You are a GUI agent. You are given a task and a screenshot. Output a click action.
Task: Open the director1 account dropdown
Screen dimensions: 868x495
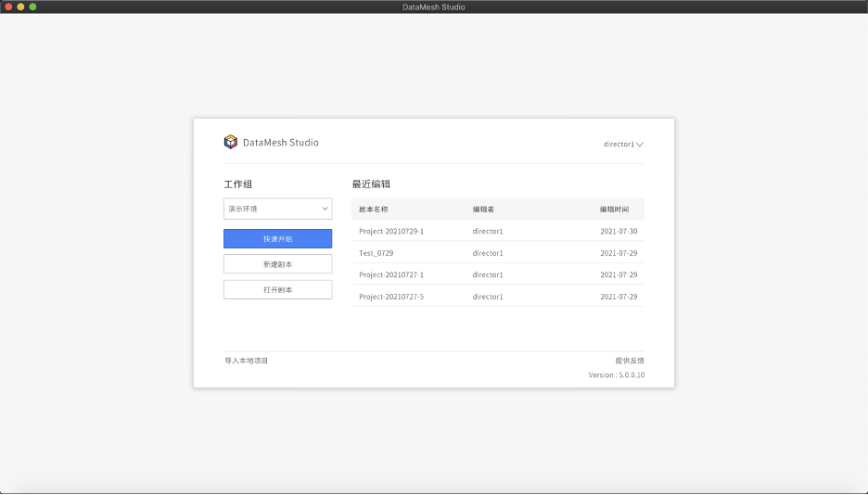(x=623, y=144)
